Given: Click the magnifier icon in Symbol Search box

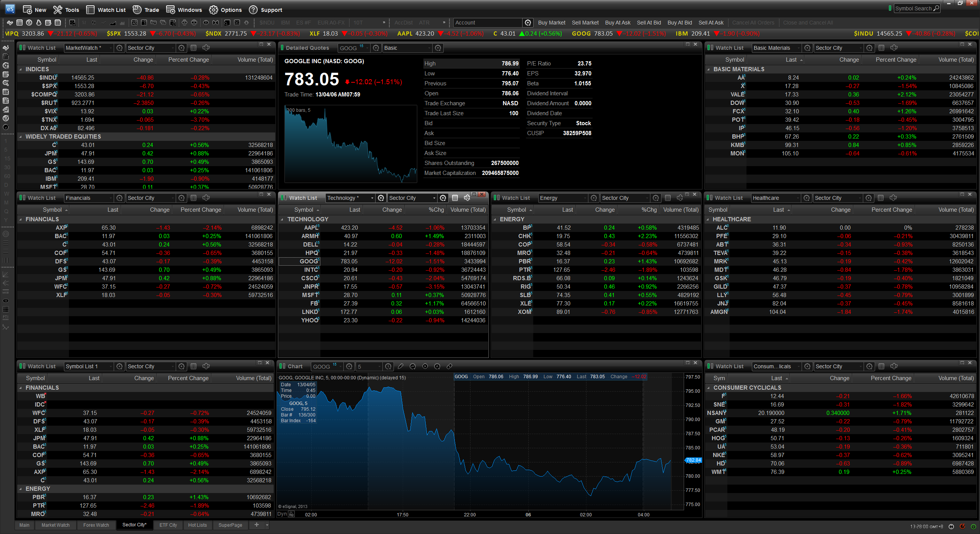Looking at the screenshot, I should (x=936, y=8).
